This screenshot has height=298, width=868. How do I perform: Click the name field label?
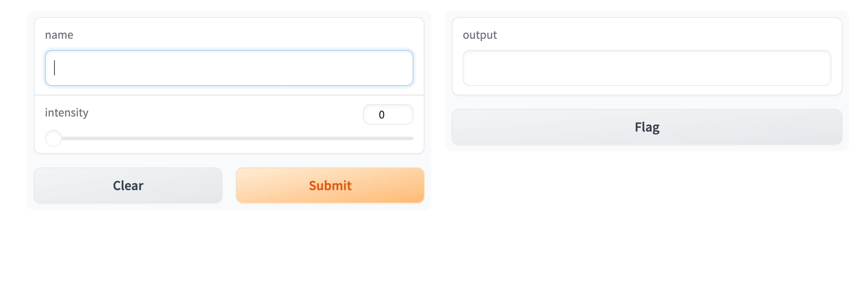tap(59, 35)
